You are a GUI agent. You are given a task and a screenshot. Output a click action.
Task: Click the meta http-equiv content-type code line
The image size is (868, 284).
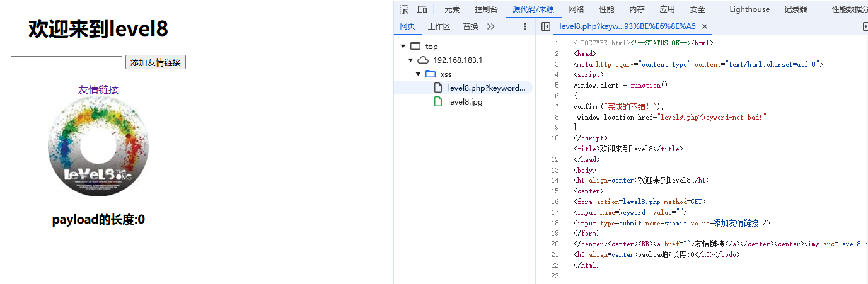[698, 64]
